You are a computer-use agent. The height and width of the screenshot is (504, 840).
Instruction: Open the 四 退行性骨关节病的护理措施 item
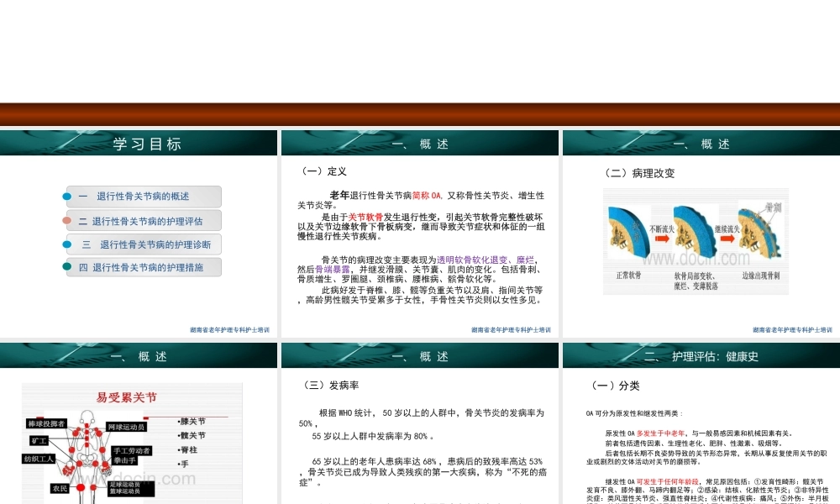143,267
